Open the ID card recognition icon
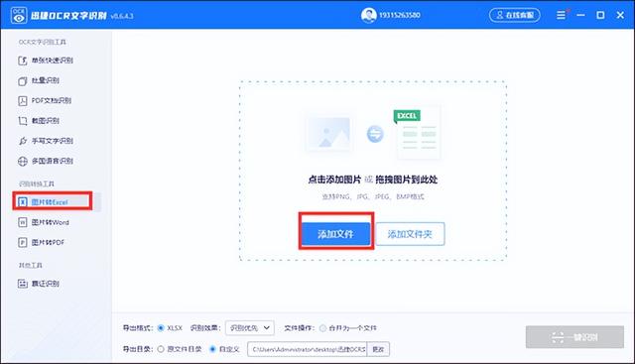The width and height of the screenshot is (635, 364). 23,284
